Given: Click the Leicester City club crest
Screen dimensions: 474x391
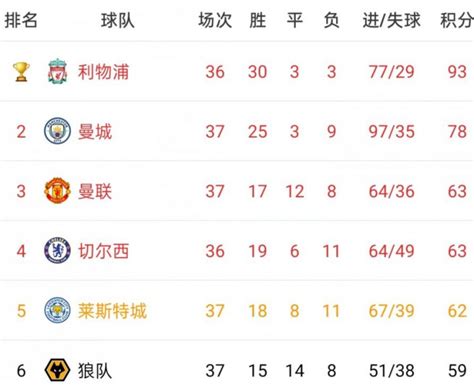Looking at the screenshot, I should tap(57, 310).
